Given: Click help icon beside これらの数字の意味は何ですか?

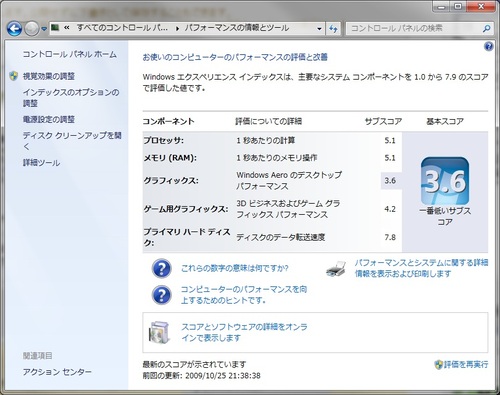Looking at the screenshot, I should 162,269.
